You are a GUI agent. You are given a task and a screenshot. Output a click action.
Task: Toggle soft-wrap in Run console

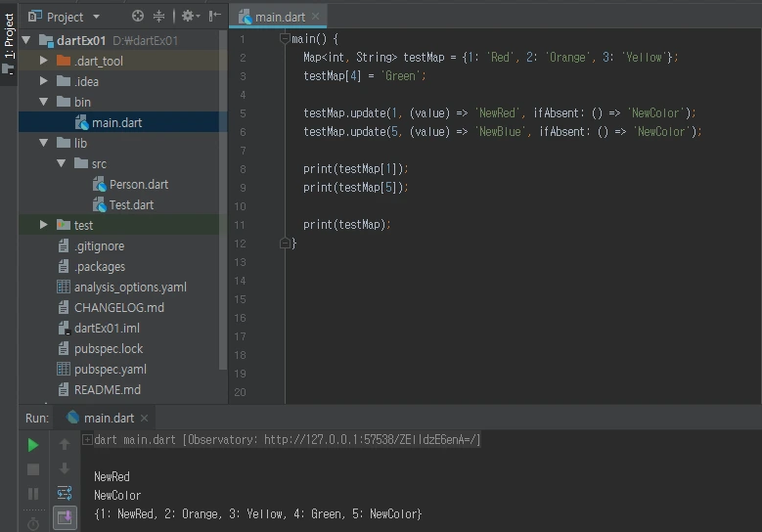65,493
